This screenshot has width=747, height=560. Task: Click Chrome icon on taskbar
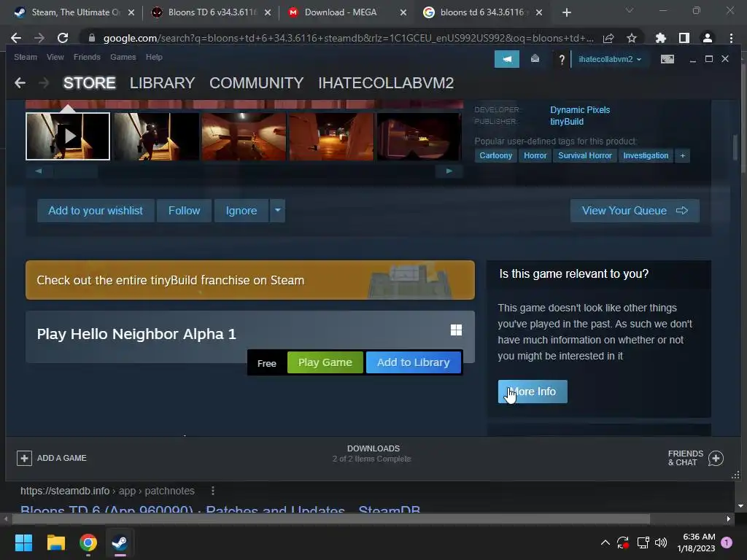pos(88,542)
